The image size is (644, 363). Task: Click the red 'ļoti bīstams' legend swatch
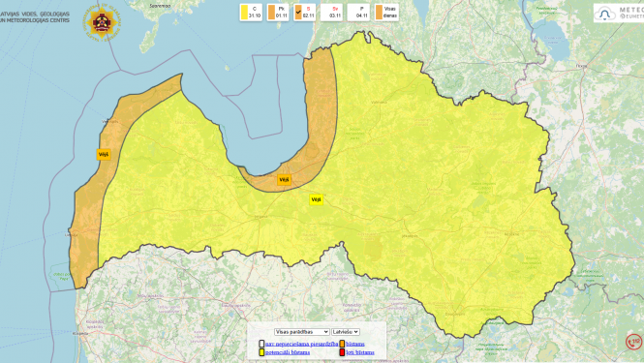pos(342,352)
